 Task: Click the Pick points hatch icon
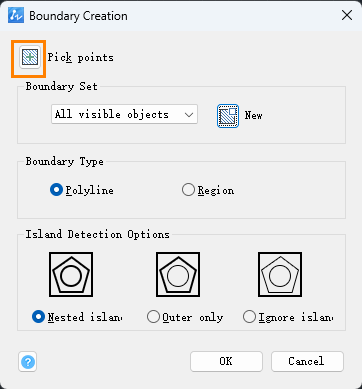click(30, 57)
